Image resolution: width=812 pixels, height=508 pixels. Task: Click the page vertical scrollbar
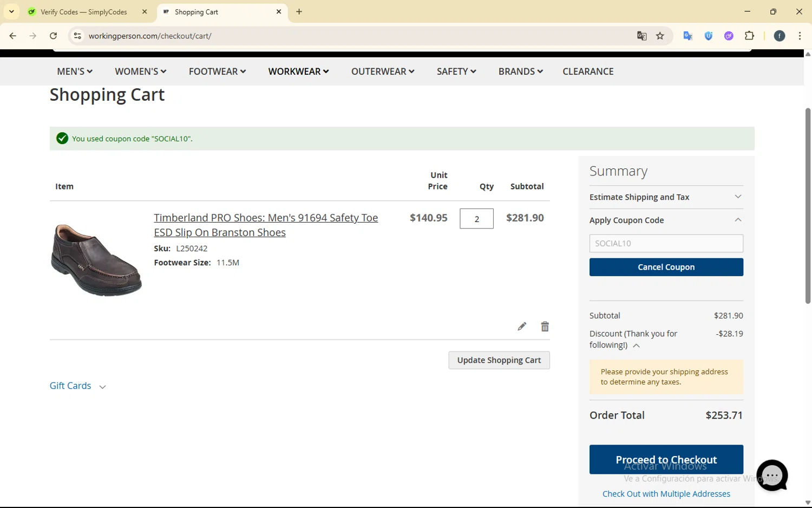coord(808,206)
